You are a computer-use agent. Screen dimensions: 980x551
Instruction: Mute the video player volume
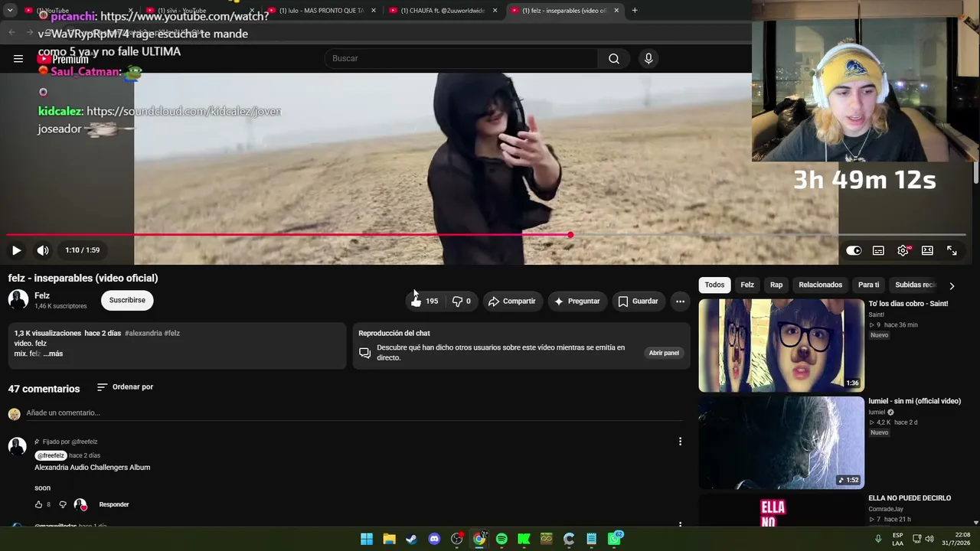(43, 250)
